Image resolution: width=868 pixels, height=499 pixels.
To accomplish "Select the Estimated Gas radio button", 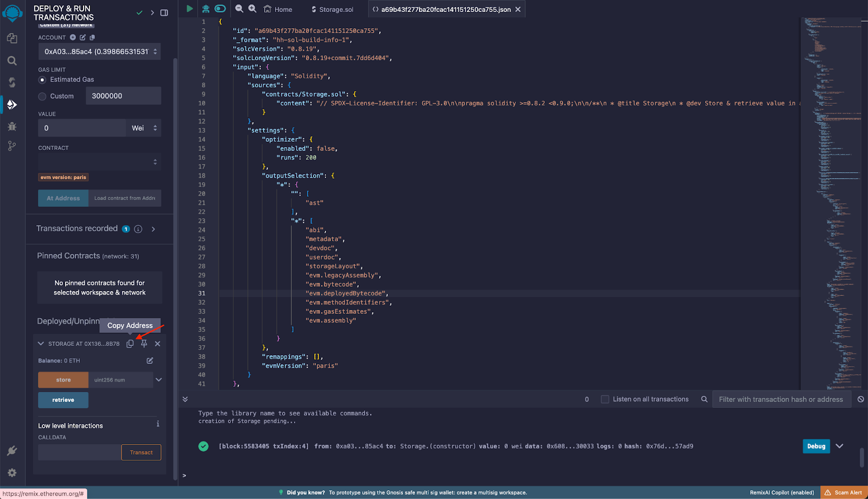I will 42,80.
